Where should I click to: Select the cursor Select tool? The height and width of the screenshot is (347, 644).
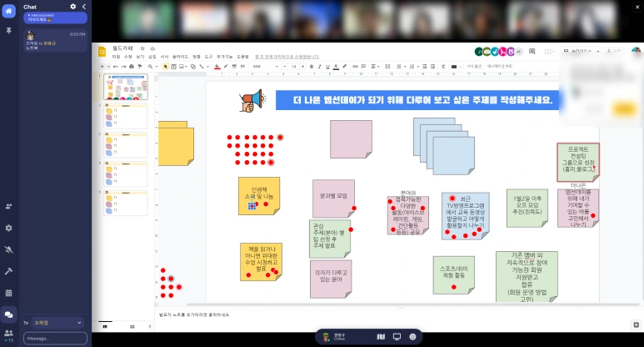[x=166, y=66]
